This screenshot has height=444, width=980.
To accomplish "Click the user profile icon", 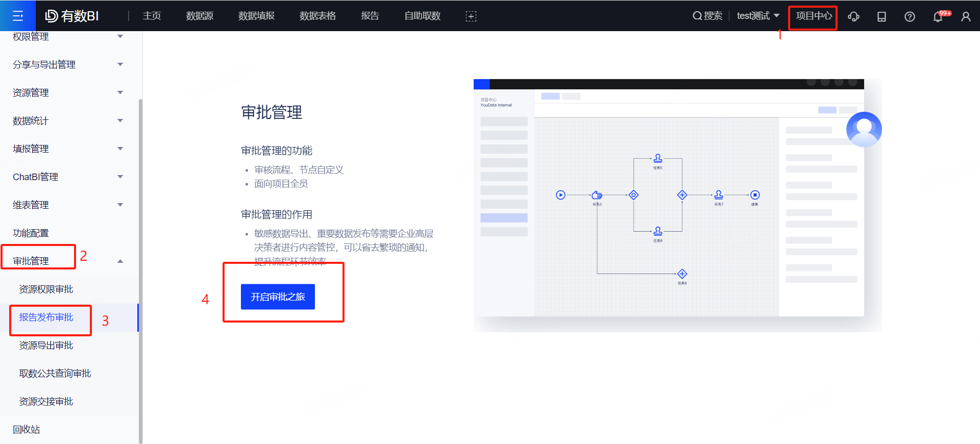I will [966, 16].
